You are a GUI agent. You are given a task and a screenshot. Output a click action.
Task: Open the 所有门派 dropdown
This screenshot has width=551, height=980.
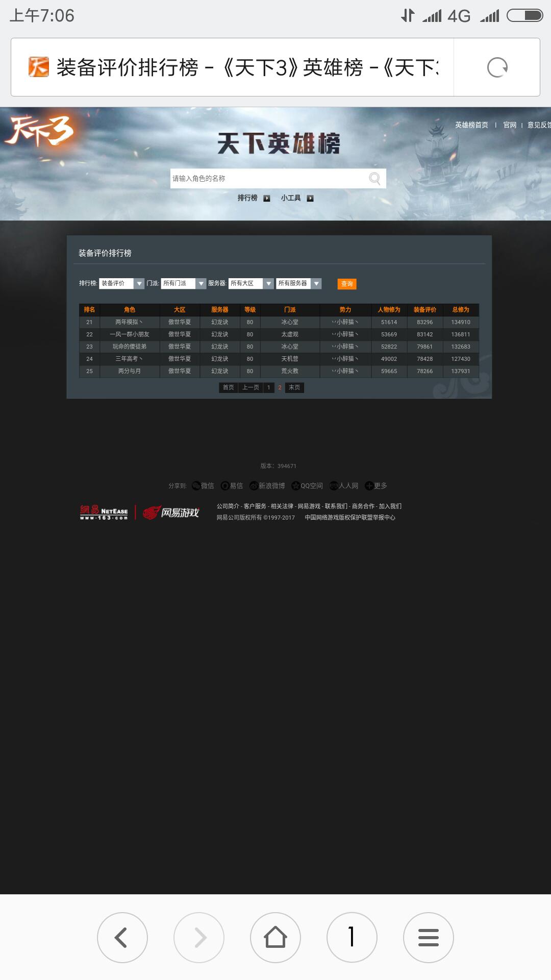point(184,283)
